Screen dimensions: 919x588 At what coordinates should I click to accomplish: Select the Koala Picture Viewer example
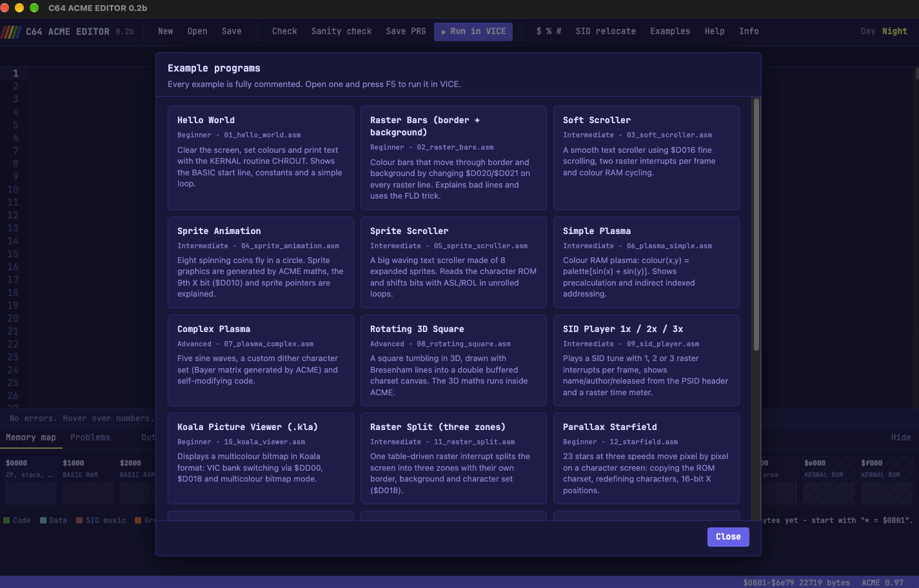[261, 458]
